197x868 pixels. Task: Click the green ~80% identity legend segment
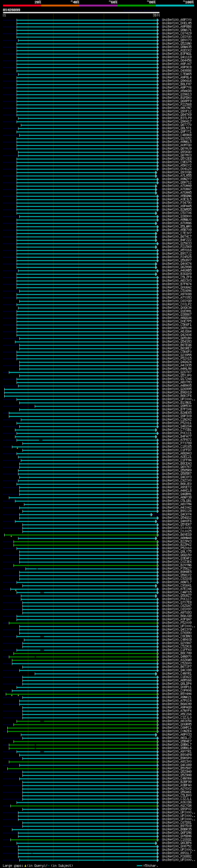pos(137,6)
